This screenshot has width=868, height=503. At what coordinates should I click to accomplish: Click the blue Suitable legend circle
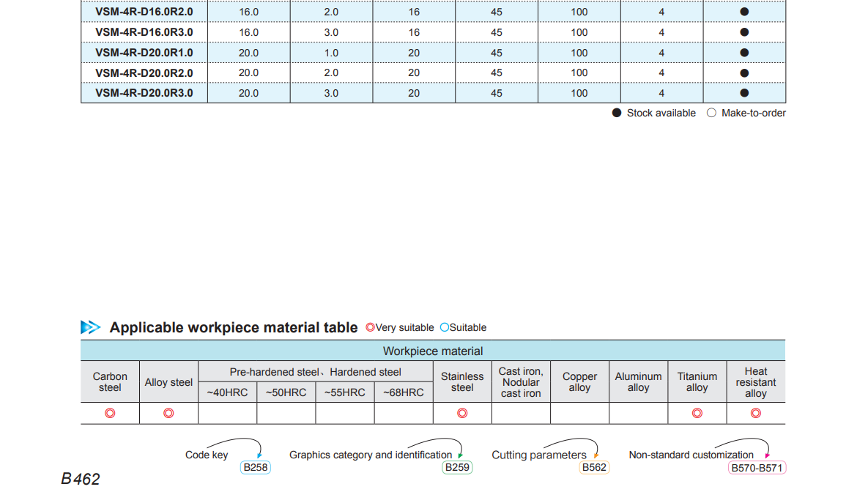(444, 327)
